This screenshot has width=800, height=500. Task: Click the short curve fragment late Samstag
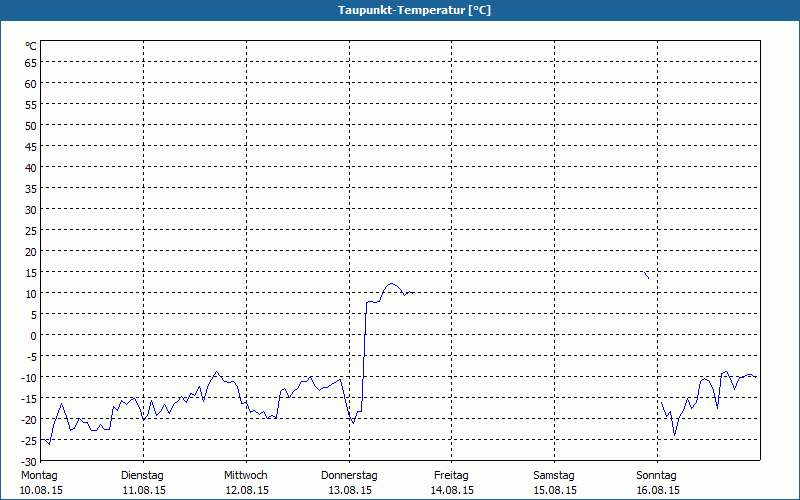point(646,275)
